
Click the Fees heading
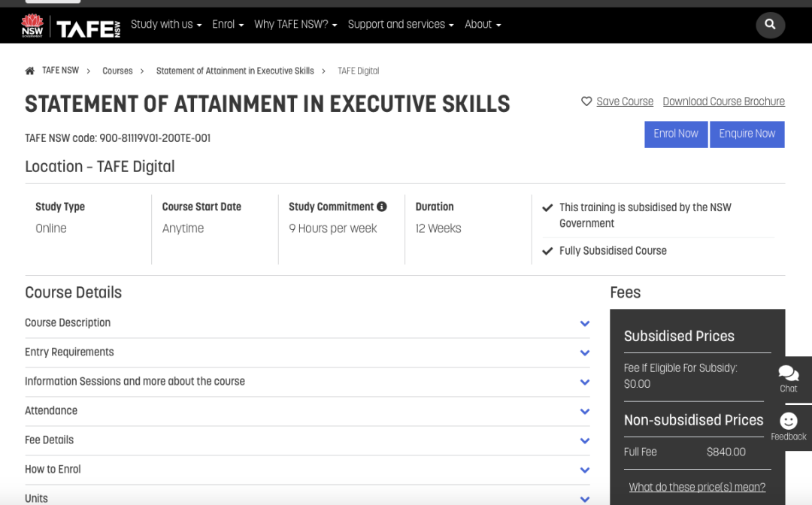click(625, 292)
